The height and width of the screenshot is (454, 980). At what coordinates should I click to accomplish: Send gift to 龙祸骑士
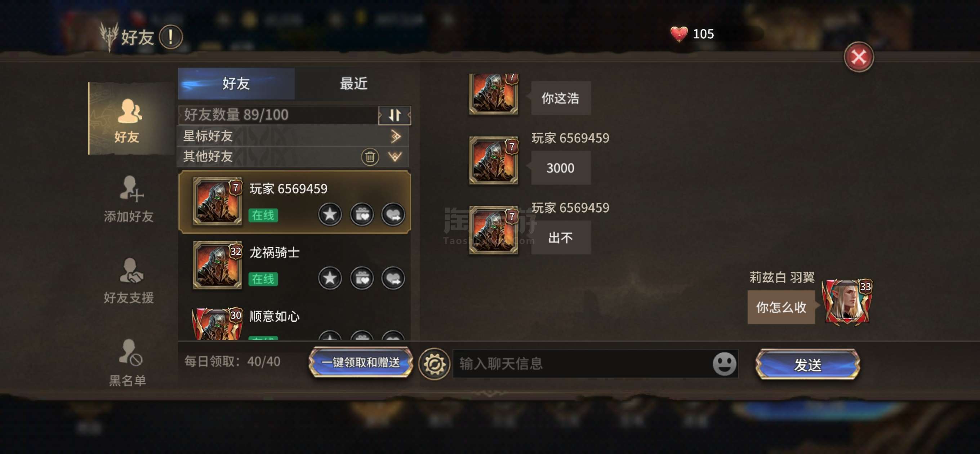(361, 278)
